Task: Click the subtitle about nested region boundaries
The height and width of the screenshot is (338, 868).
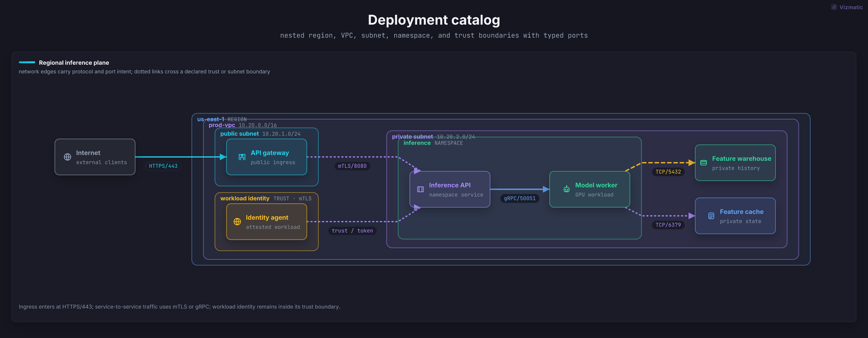Action: (x=434, y=35)
